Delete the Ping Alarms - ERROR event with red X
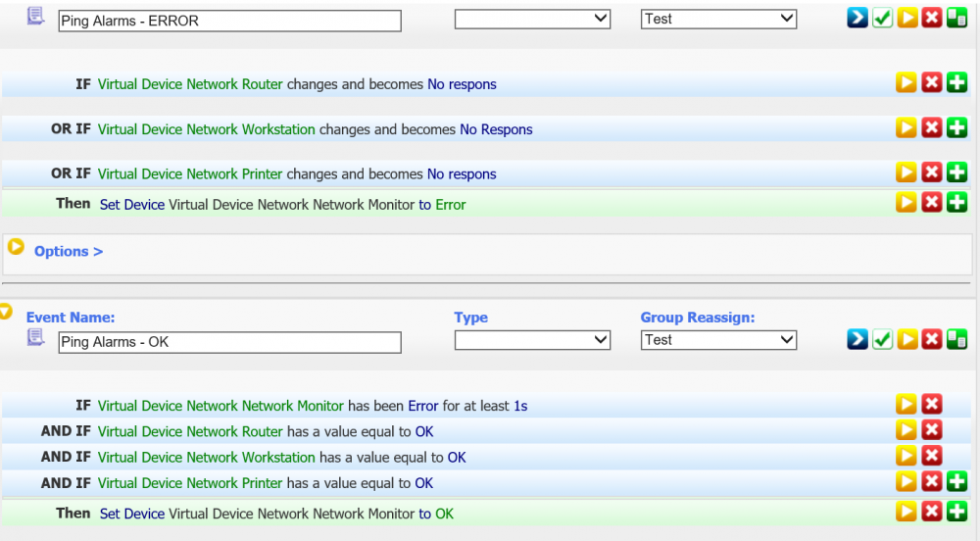Viewport: 980px width, 541px height. tap(932, 19)
